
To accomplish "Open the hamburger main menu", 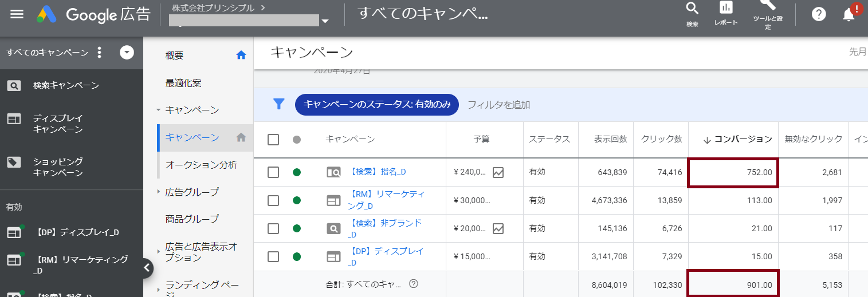I will click(x=17, y=14).
